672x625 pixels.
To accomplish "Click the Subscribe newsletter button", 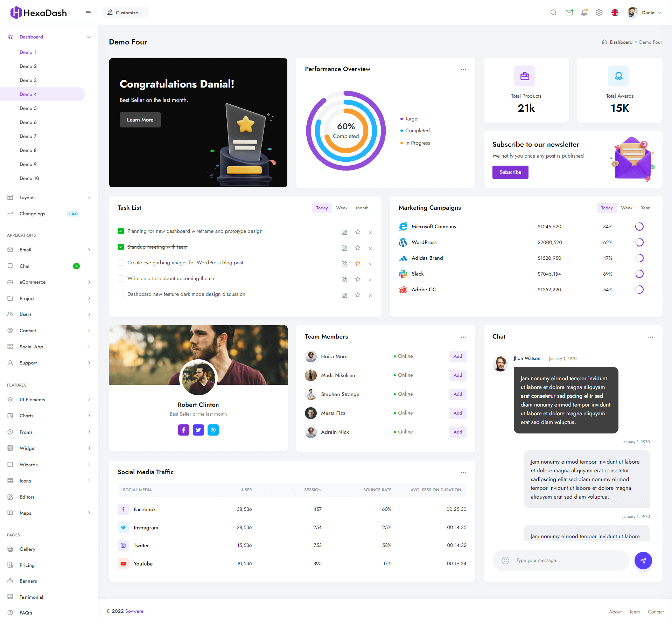I will click(x=510, y=172).
